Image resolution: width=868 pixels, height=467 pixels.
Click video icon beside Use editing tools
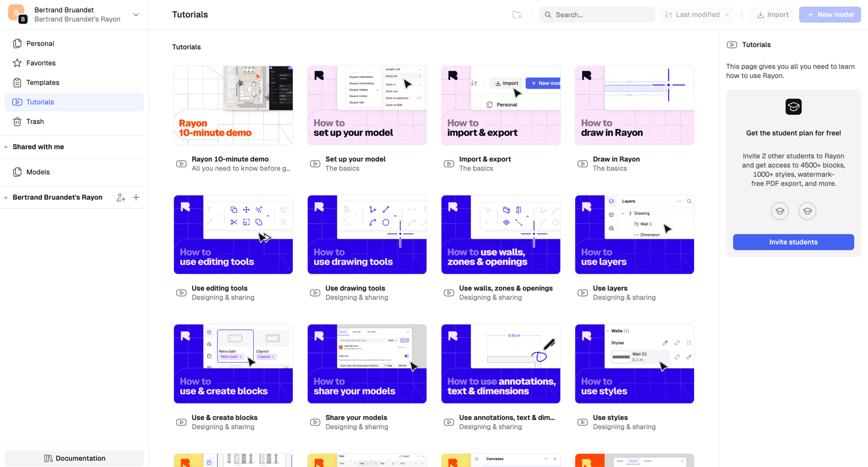181,293
